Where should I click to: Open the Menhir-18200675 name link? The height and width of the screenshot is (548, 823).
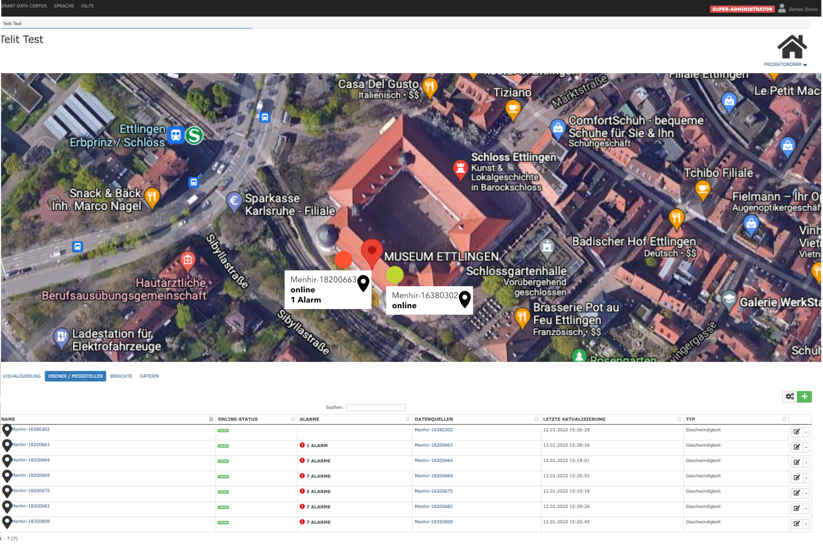(31, 490)
